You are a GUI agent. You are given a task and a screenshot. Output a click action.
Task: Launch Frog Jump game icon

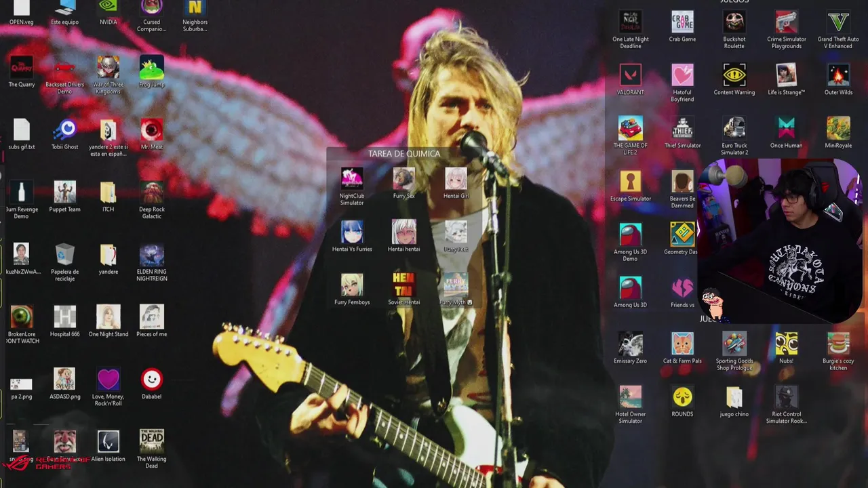pos(151,68)
